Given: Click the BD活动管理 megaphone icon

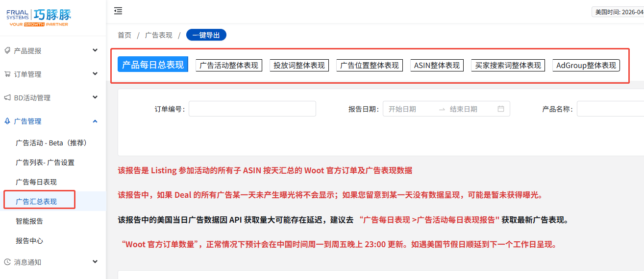Looking at the screenshot, I should (x=7, y=98).
